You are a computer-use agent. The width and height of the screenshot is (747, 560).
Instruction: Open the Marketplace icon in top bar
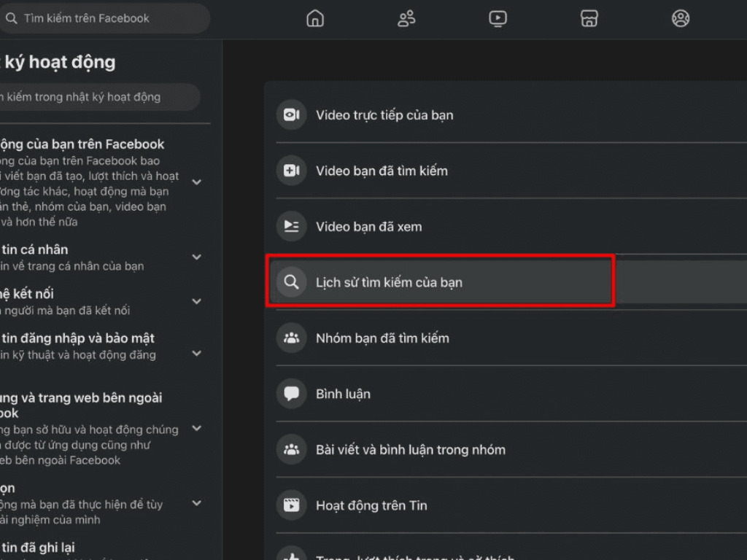tap(589, 18)
